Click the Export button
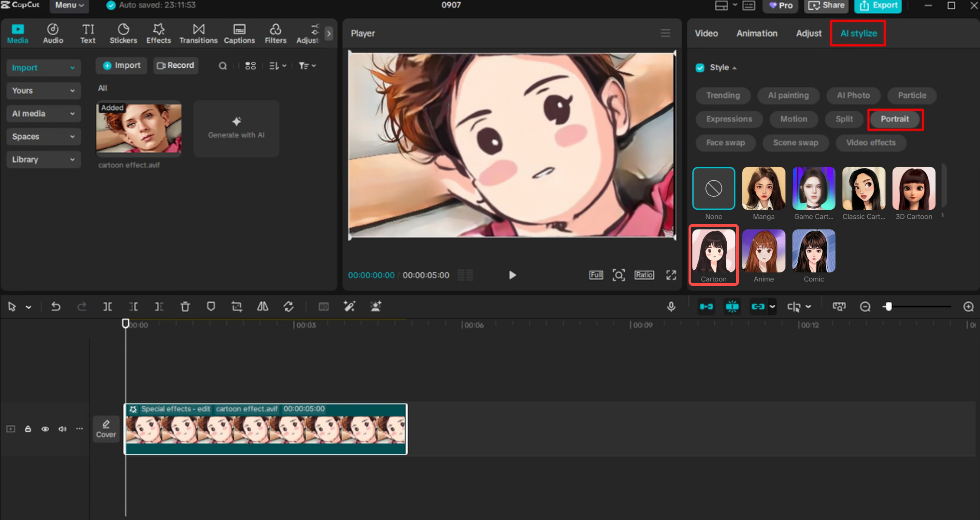The image size is (980, 520). (878, 5)
